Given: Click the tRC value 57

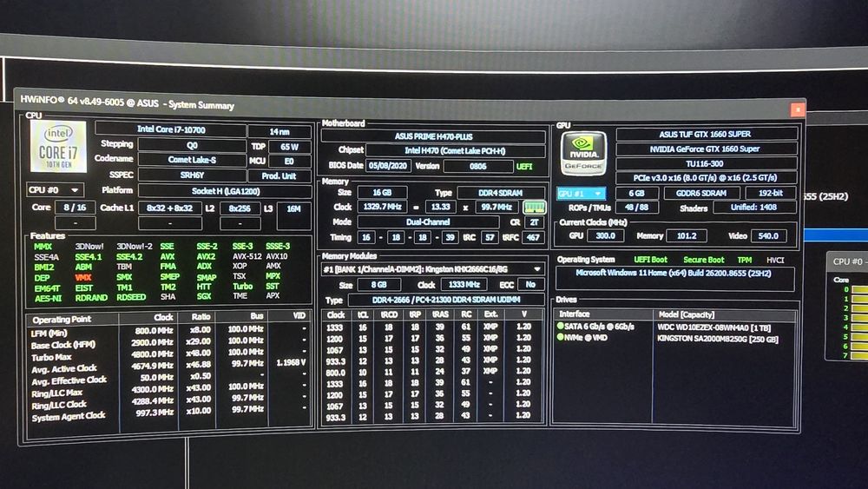Looking at the screenshot, I should (x=490, y=238).
